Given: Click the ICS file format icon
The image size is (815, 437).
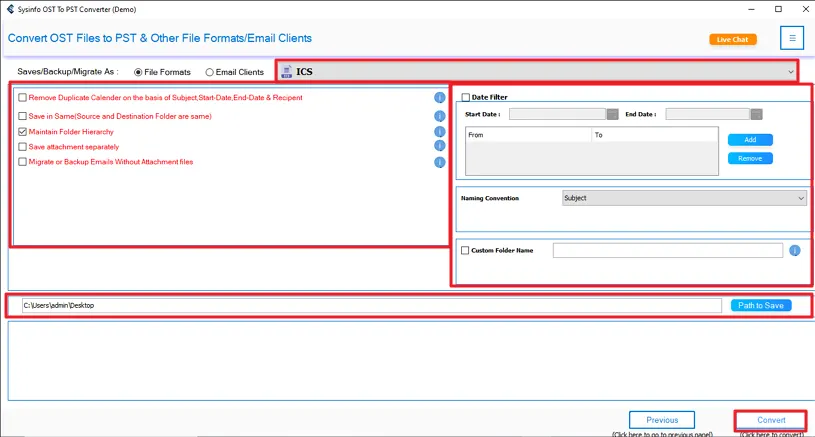Looking at the screenshot, I should tap(287, 72).
